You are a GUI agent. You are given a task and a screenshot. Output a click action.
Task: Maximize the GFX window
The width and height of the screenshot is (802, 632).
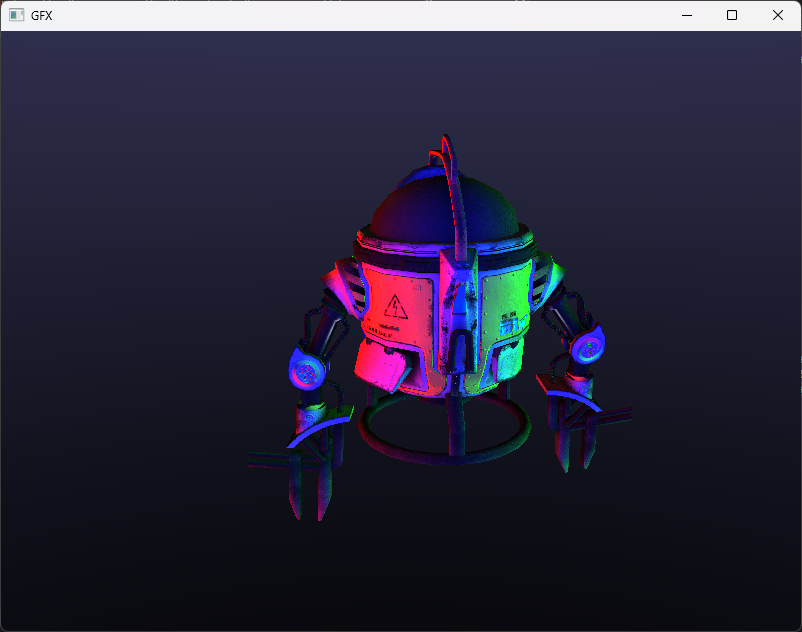(x=732, y=15)
